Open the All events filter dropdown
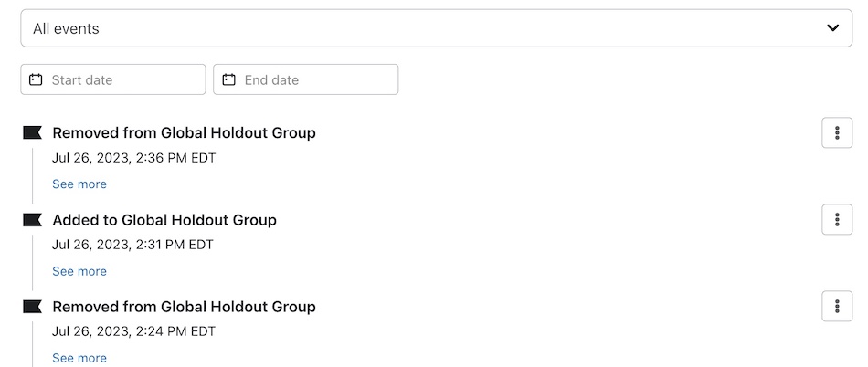868x367 pixels. tap(436, 28)
